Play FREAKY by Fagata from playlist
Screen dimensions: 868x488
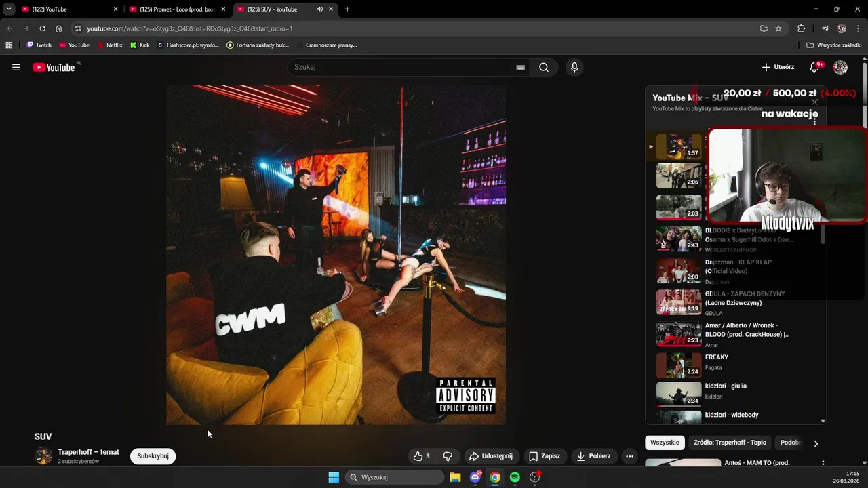click(x=738, y=366)
